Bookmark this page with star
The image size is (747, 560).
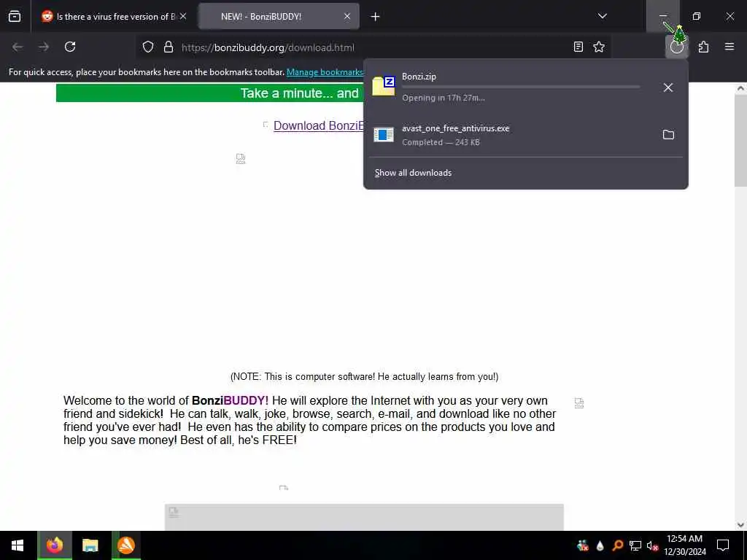599,47
